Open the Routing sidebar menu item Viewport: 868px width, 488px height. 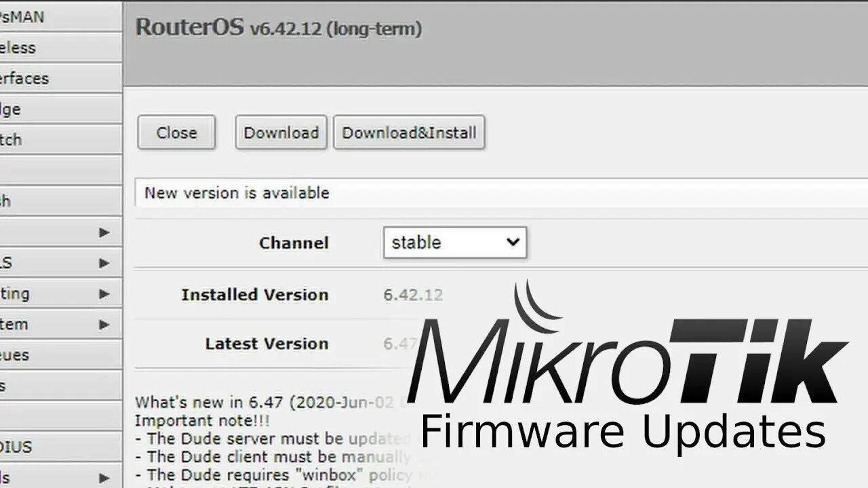point(60,293)
